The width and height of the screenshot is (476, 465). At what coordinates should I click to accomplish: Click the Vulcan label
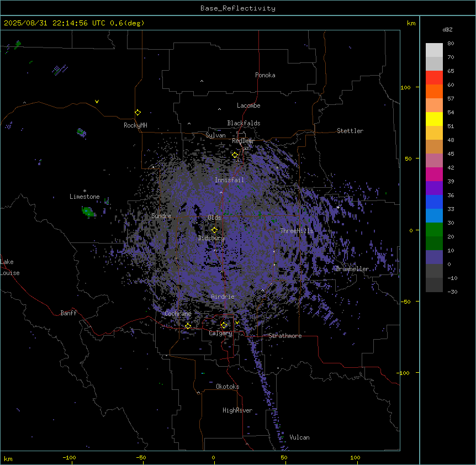[x=299, y=437]
